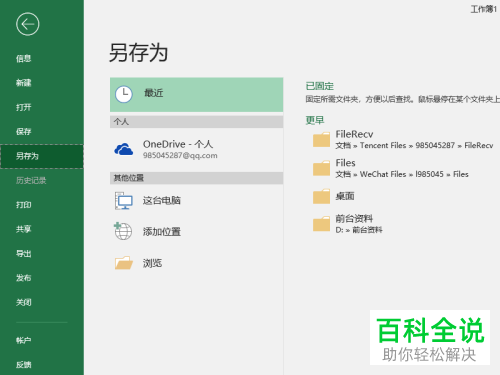Click the 985045287@qq.com account text
The height and width of the screenshot is (375, 500).
click(180, 156)
